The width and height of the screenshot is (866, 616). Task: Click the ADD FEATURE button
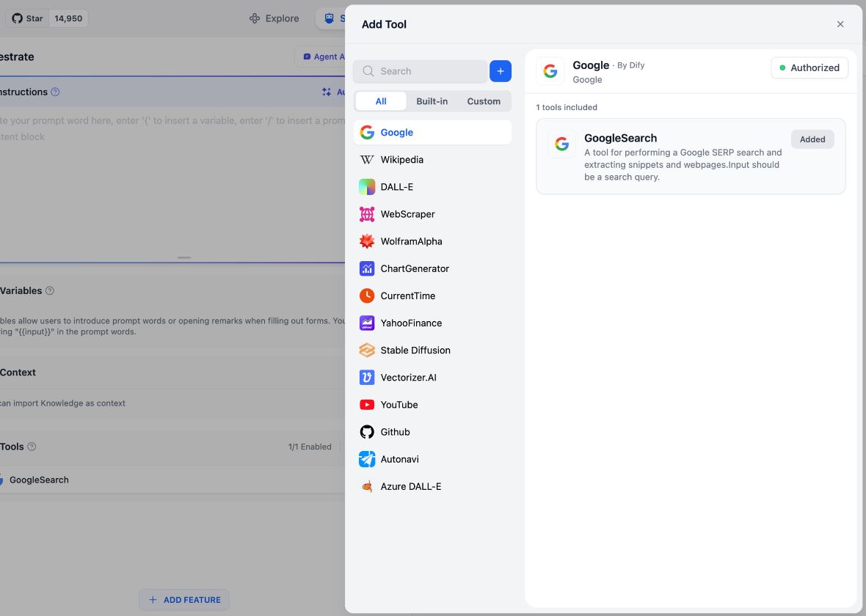pos(184,600)
